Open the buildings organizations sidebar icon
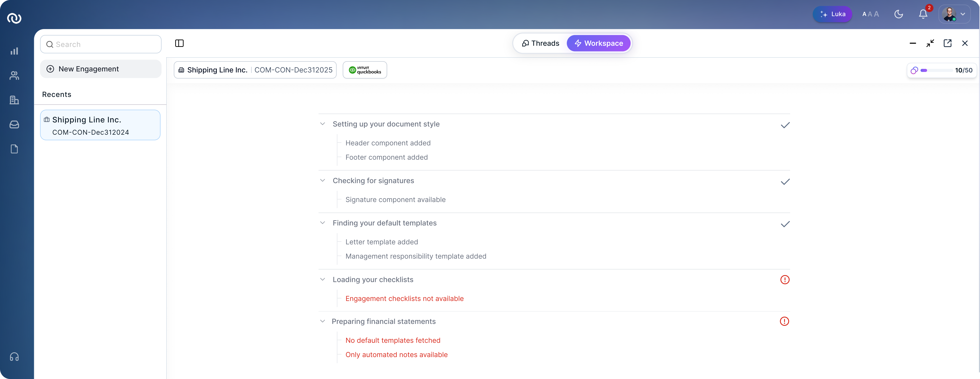 tap(14, 100)
